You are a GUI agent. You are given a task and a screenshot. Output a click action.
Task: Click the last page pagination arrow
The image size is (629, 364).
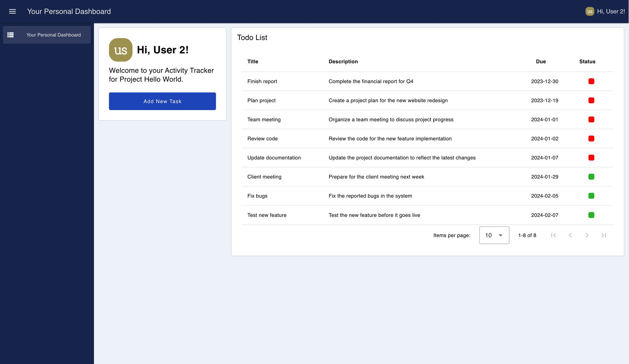[604, 235]
